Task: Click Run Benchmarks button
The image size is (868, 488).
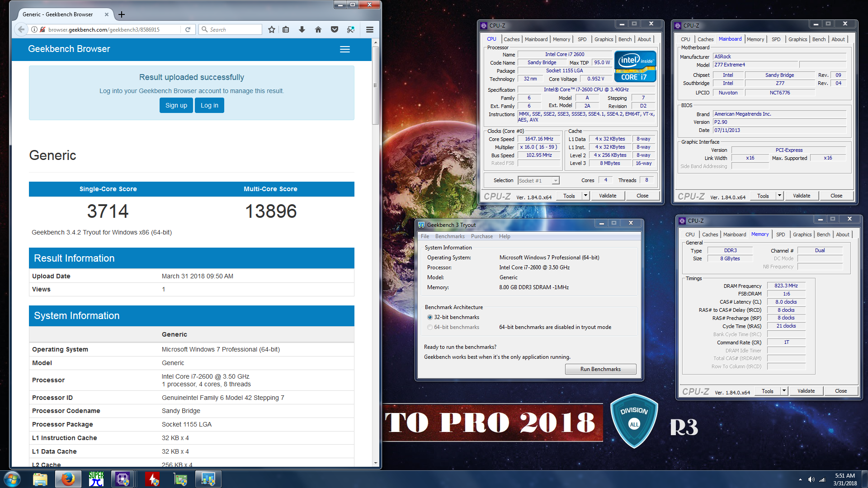Action: click(600, 369)
